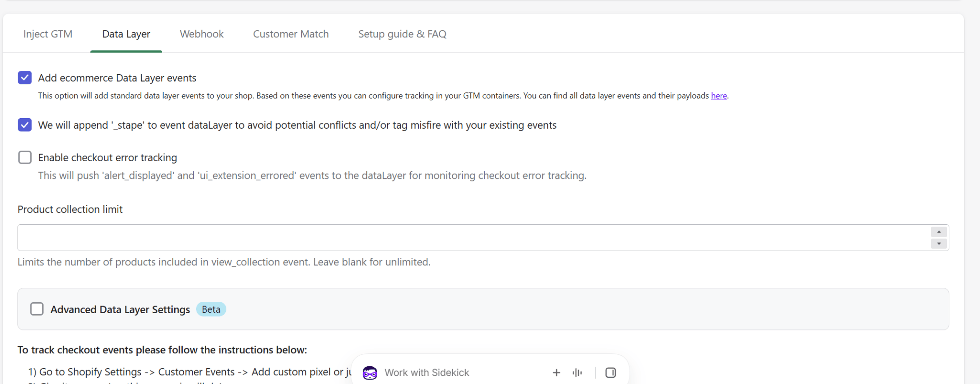Screen dimensions: 980x384
Task: Uncheck Add ecommerce Data Layer events
Action: pyautogui.click(x=25, y=77)
